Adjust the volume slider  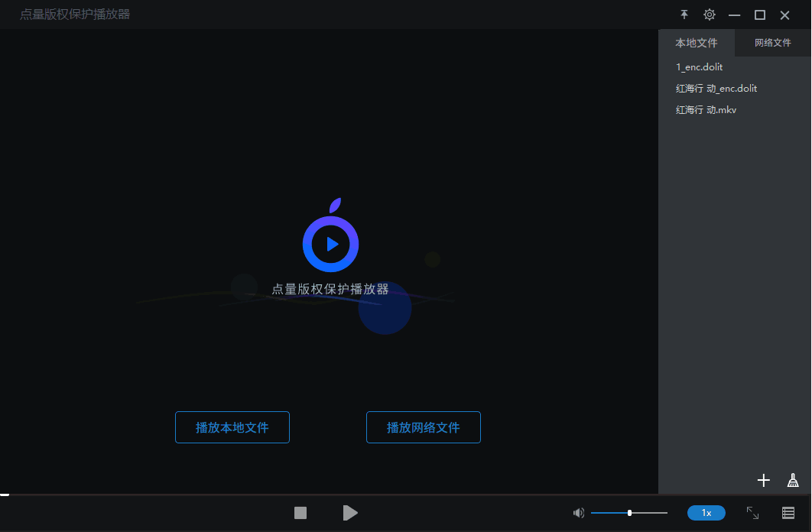pos(628,513)
